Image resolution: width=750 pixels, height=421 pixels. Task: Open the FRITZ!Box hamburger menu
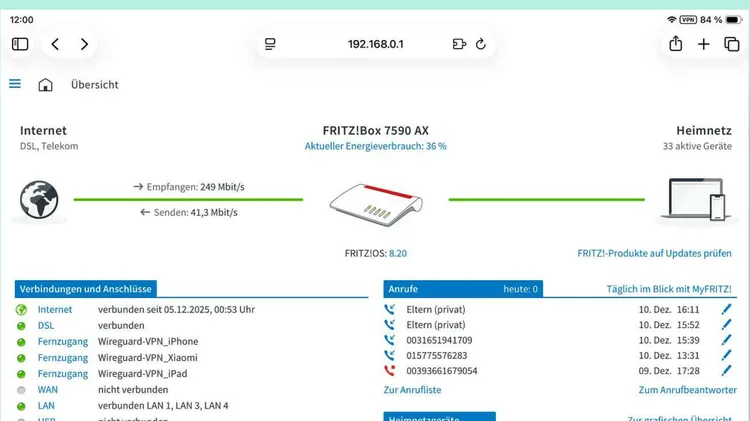pyautogui.click(x=15, y=84)
